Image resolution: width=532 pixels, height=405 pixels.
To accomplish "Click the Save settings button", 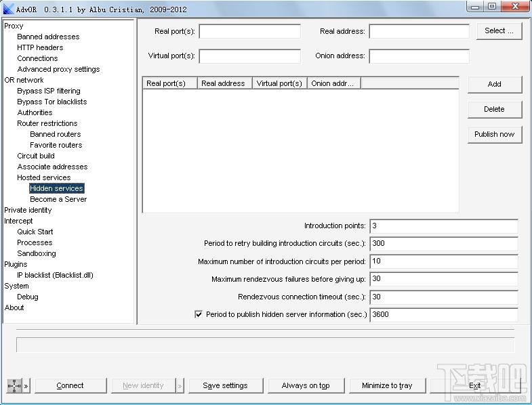I will [225, 385].
